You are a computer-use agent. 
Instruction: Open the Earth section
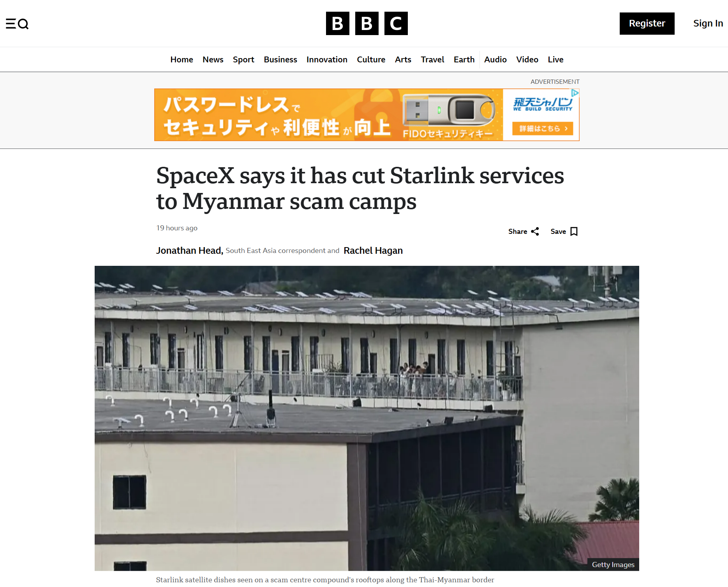tap(464, 60)
